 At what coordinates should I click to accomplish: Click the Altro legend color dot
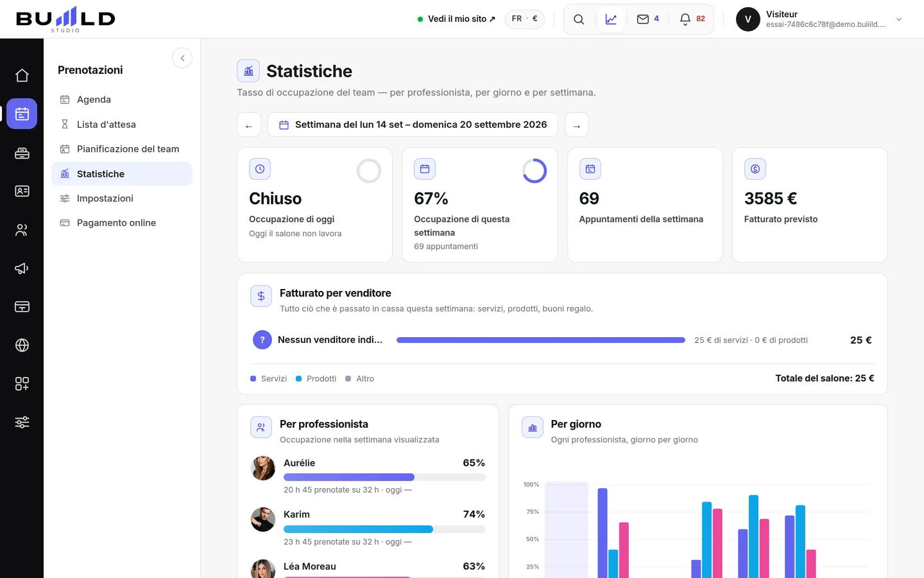pos(348,379)
